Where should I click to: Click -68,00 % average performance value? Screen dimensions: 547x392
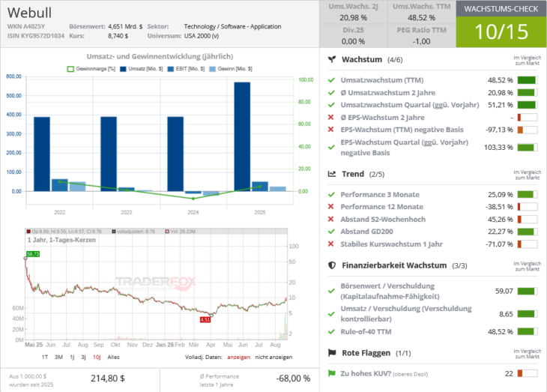(x=294, y=379)
